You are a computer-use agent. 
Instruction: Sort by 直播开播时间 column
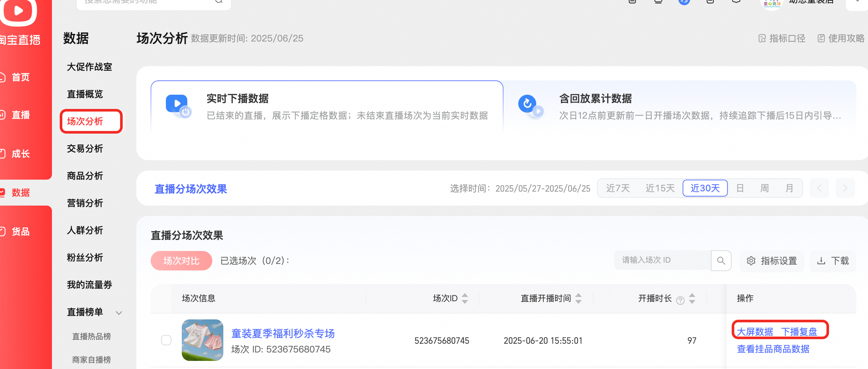point(578,298)
